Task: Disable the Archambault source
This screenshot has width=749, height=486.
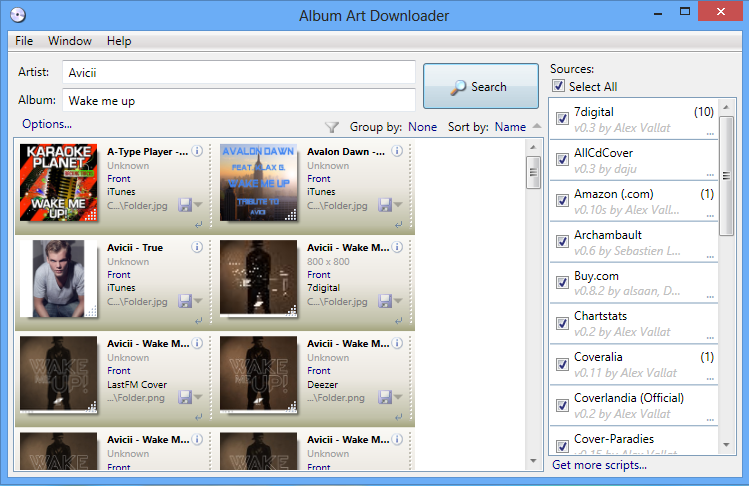Action: [562, 241]
